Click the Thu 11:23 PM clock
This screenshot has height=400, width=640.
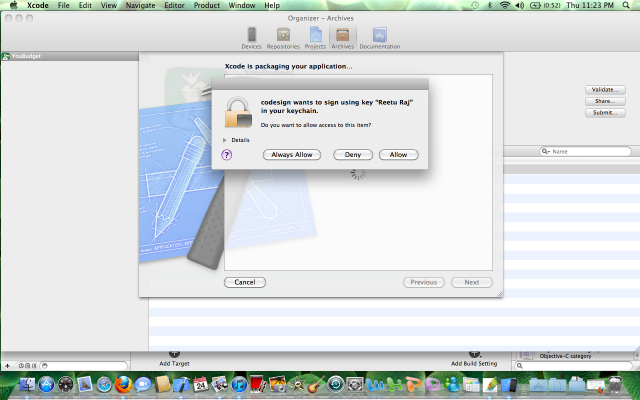(x=590, y=5)
